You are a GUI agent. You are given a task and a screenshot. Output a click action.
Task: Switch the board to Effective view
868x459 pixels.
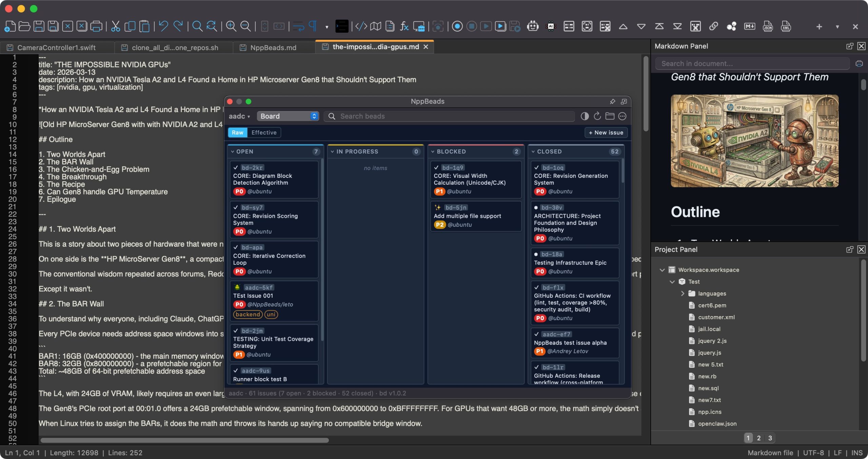point(264,132)
